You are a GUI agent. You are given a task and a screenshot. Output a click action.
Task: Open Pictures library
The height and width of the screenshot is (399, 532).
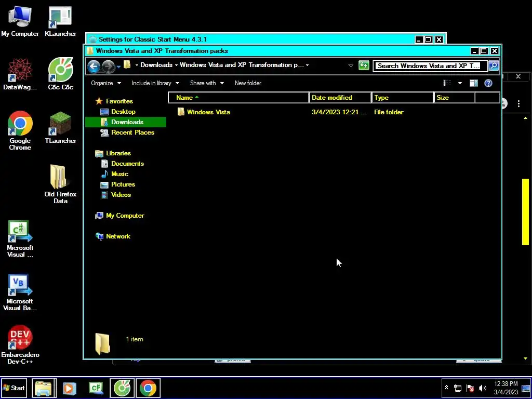[x=118, y=184]
